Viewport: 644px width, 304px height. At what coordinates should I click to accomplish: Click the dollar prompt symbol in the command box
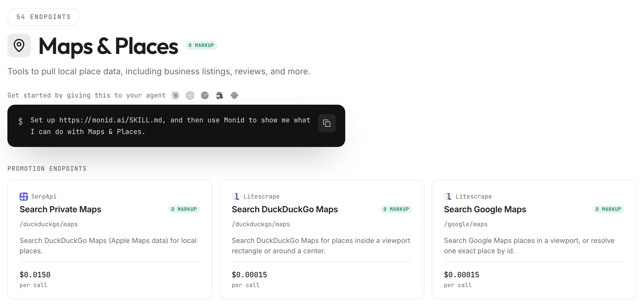point(21,122)
